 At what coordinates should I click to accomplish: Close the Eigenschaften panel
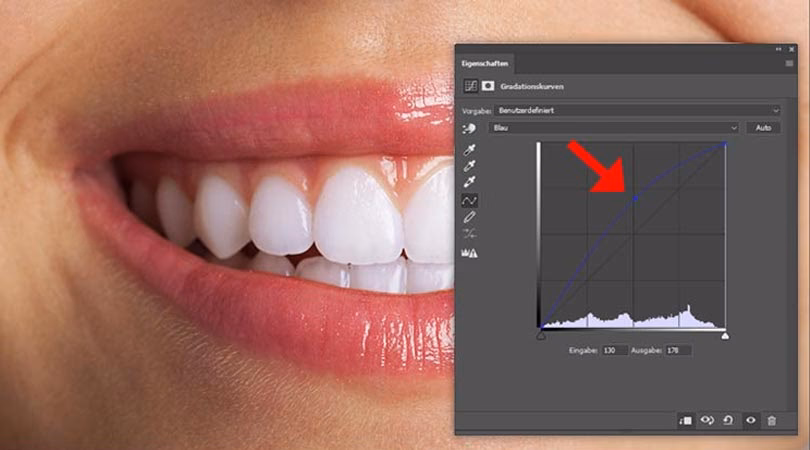[x=791, y=50]
